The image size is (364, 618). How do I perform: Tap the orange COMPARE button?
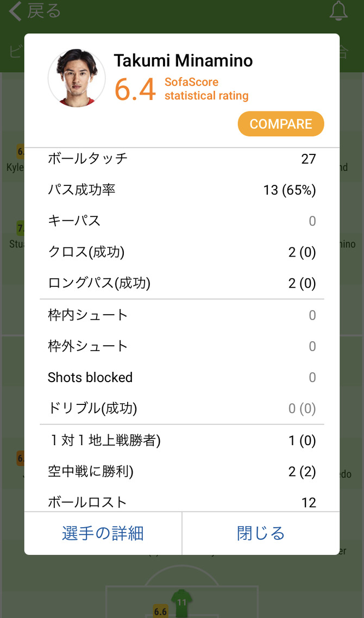281,124
